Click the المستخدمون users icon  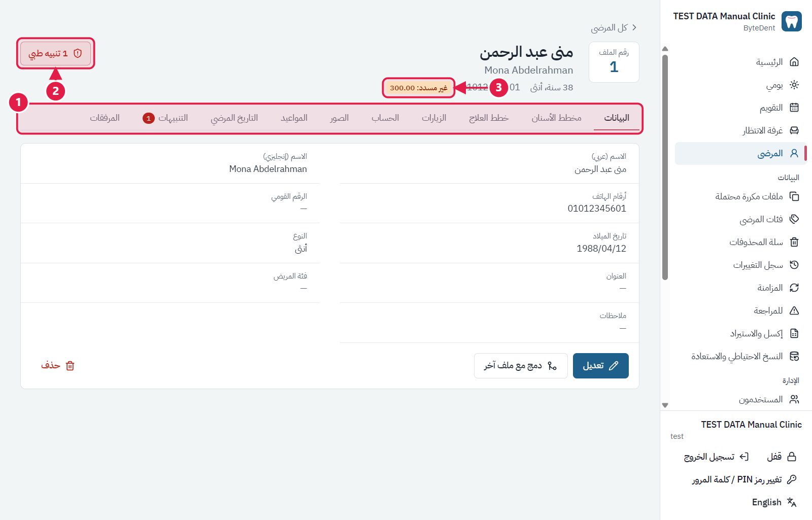coord(794,399)
